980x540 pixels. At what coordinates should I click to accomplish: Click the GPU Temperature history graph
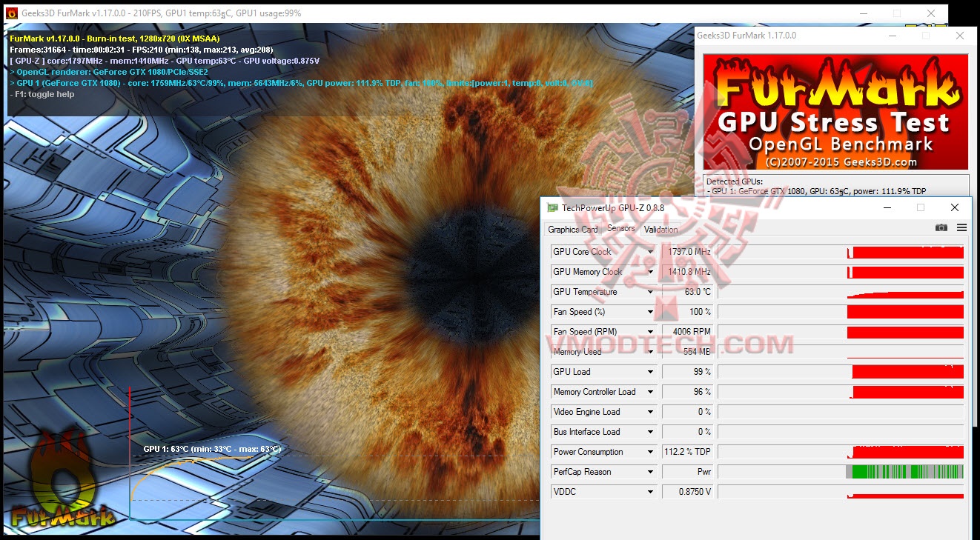pyautogui.click(x=841, y=292)
